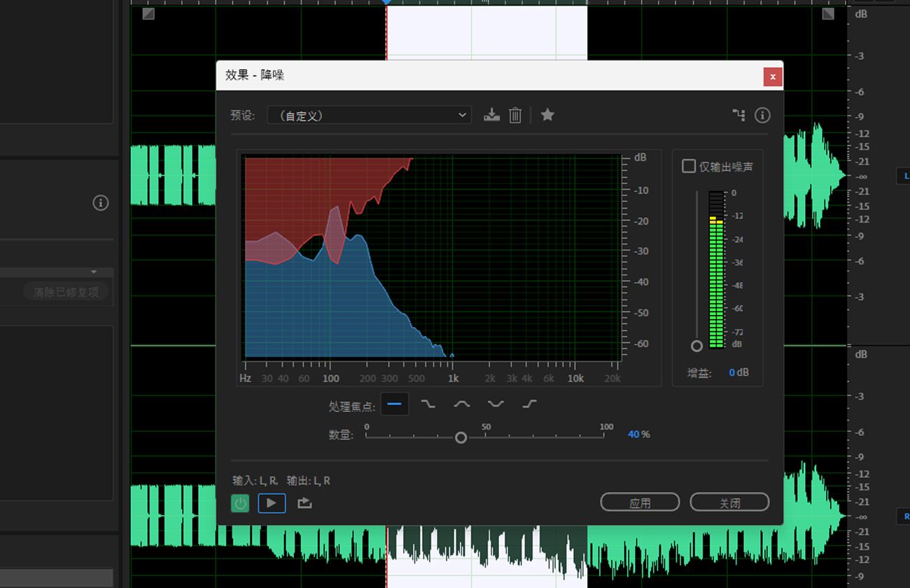Click the 40 % amount value
This screenshot has width=910, height=588.
(x=638, y=434)
